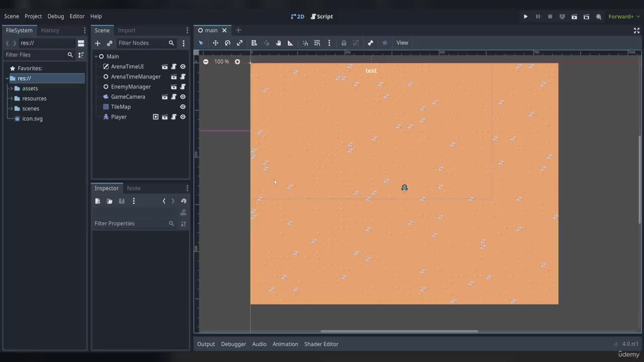The width and height of the screenshot is (644, 362).
Task: Lock the selected node with padlock icon
Action: coord(344,43)
